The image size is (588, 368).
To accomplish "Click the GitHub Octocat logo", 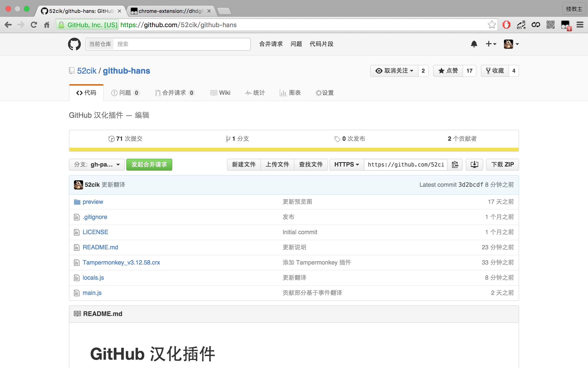I will 74,44.
